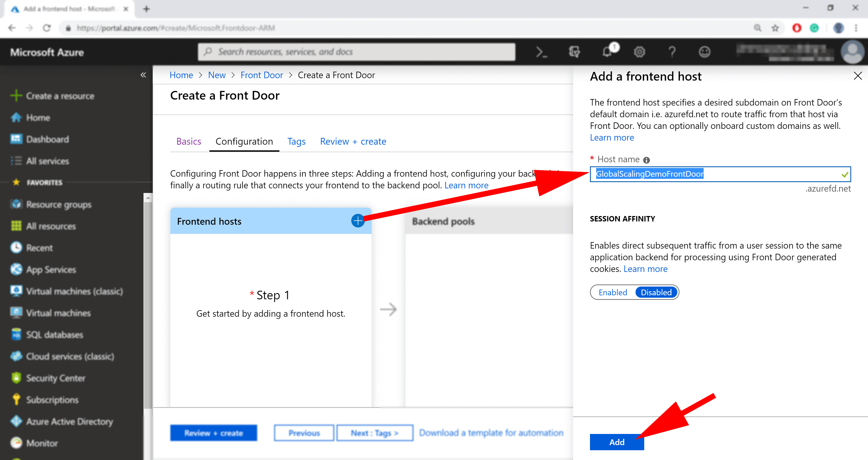Viewport: 868px width, 460px height.
Task: Open All services in the sidebar
Action: 47,161
